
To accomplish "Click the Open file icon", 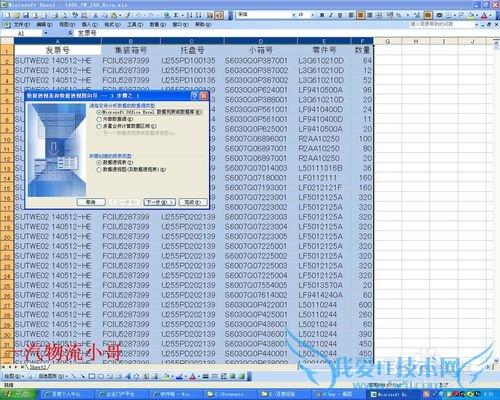I will (x=17, y=15).
